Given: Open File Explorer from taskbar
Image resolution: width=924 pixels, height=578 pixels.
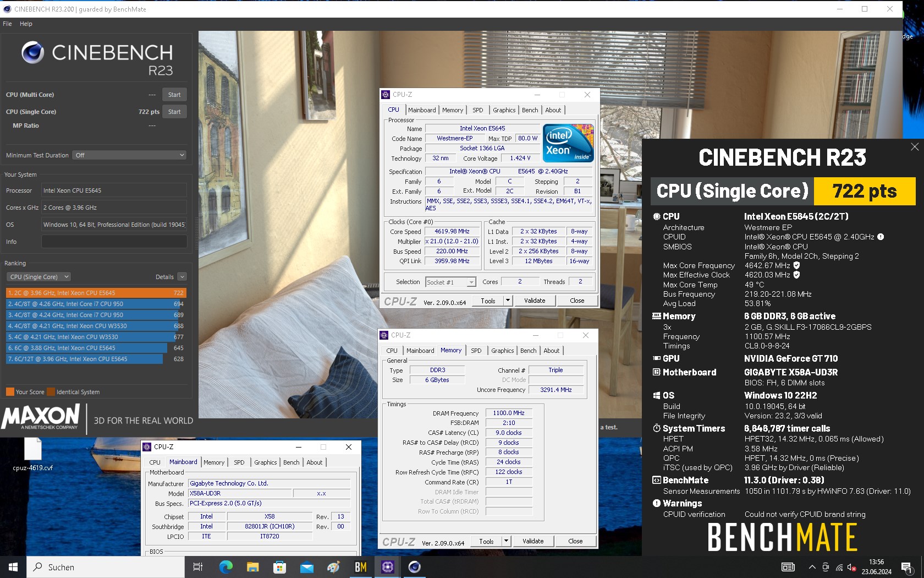Looking at the screenshot, I should (252, 567).
